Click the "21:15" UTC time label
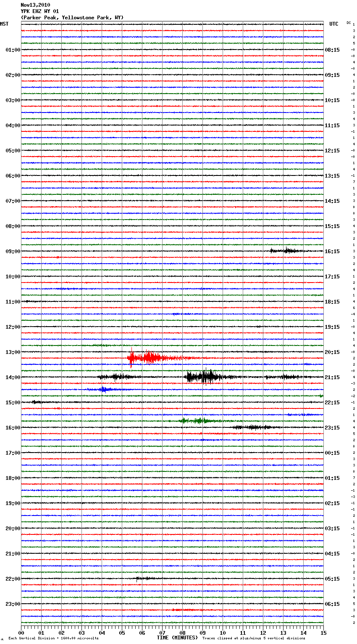 tap(332, 377)
